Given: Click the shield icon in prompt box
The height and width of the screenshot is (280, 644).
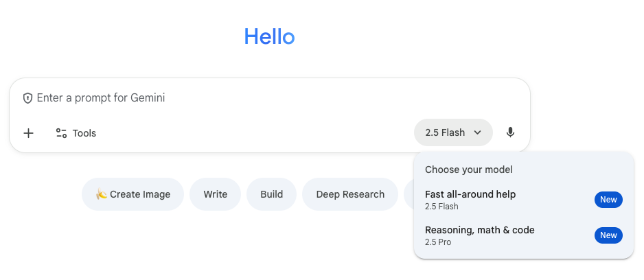Looking at the screenshot, I should [27, 98].
